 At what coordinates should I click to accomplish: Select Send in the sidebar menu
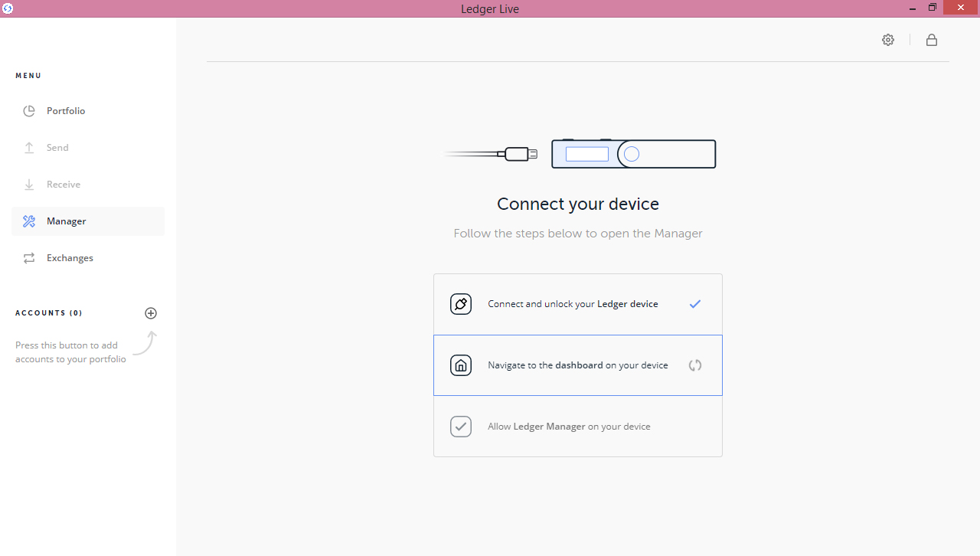tap(88, 148)
